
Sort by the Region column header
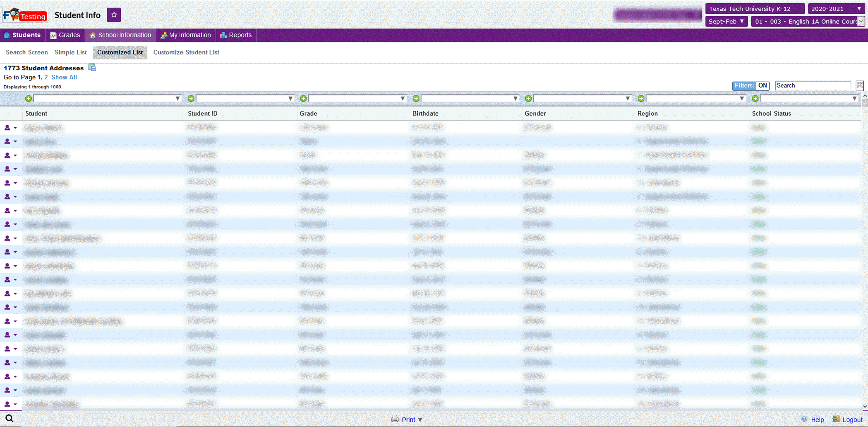pos(647,113)
